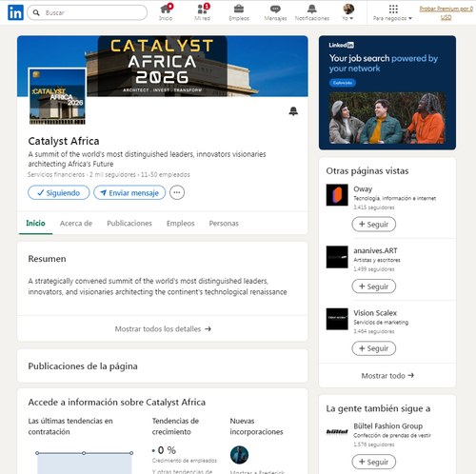Click Probar Premium por 0 USD link
This screenshot has height=474, width=476.
tap(446, 12)
